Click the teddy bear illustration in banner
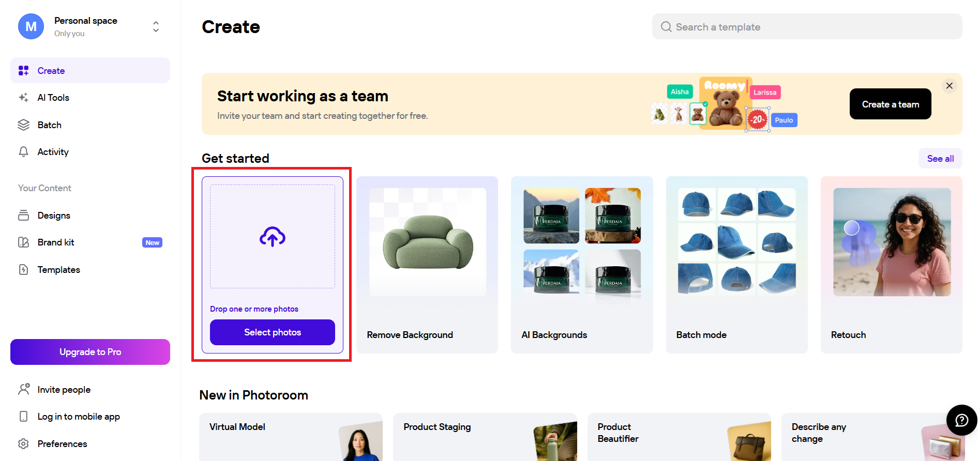980x461 pixels. (x=726, y=109)
